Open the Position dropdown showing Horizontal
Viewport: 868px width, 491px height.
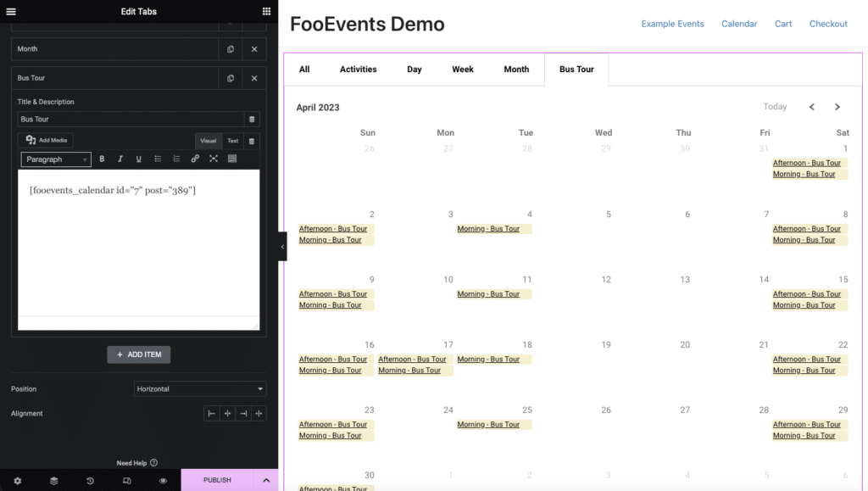click(199, 388)
